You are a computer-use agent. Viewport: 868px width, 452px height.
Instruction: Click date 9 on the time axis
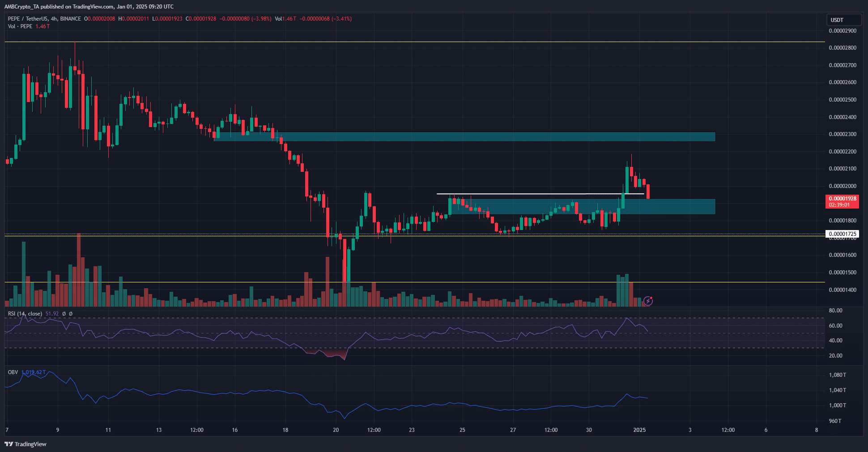point(58,430)
